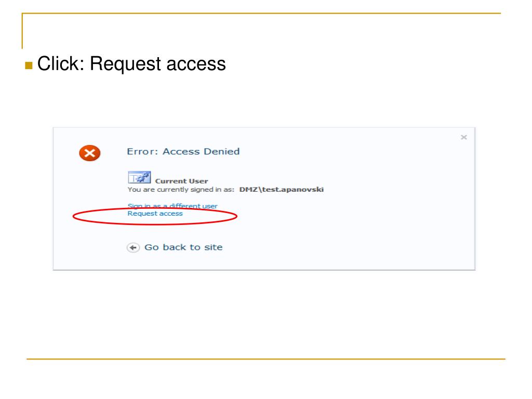Click the word 'site' in Go back link

coord(214,247)
